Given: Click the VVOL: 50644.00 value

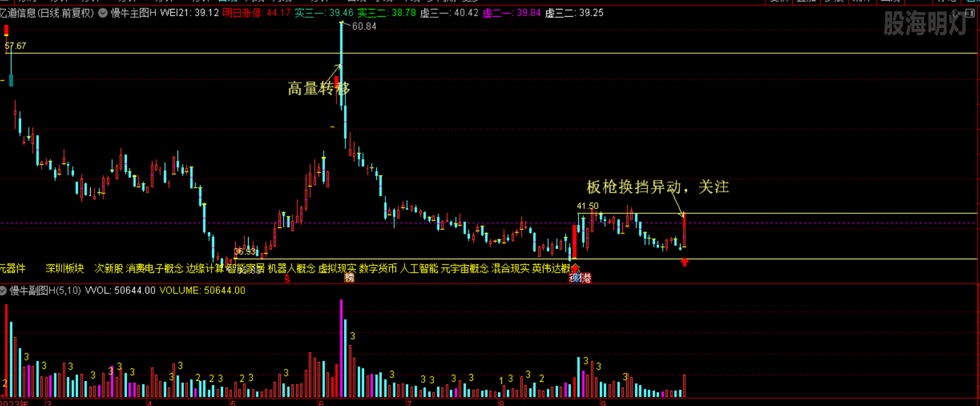Looking at the screenshot, I should tap(120, 290).
